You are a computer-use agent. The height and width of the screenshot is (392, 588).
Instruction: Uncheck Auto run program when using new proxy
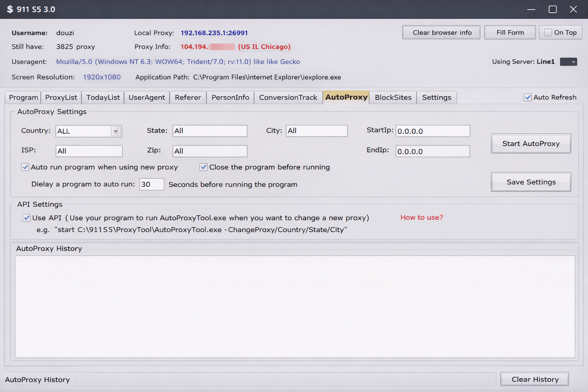pyautogui.click(x=25, y=167)
